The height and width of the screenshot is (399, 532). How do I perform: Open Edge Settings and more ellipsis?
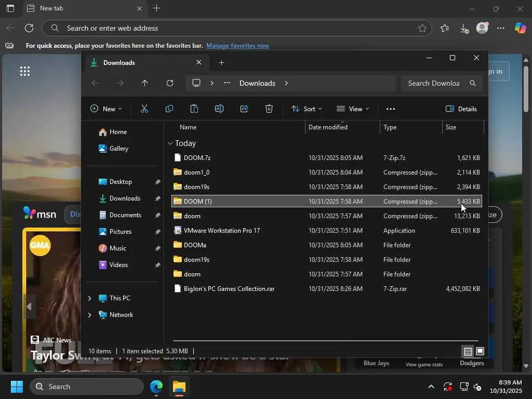point(501,28)
